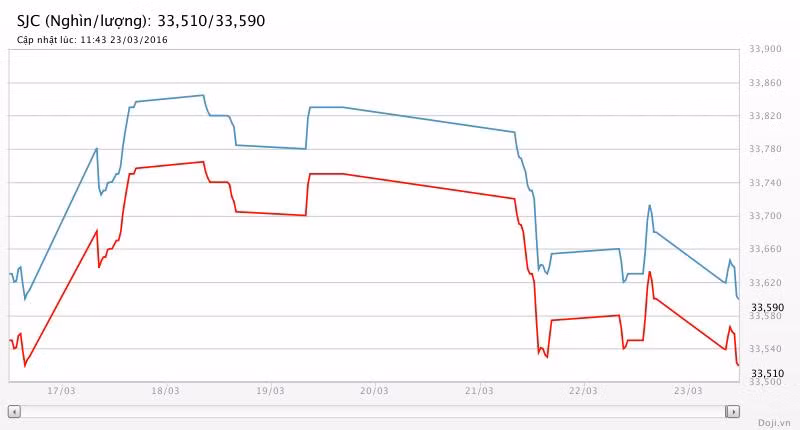
Task: Click the 33,780 y-axis value
Action: pyautogui.click(x=765, y=149)
